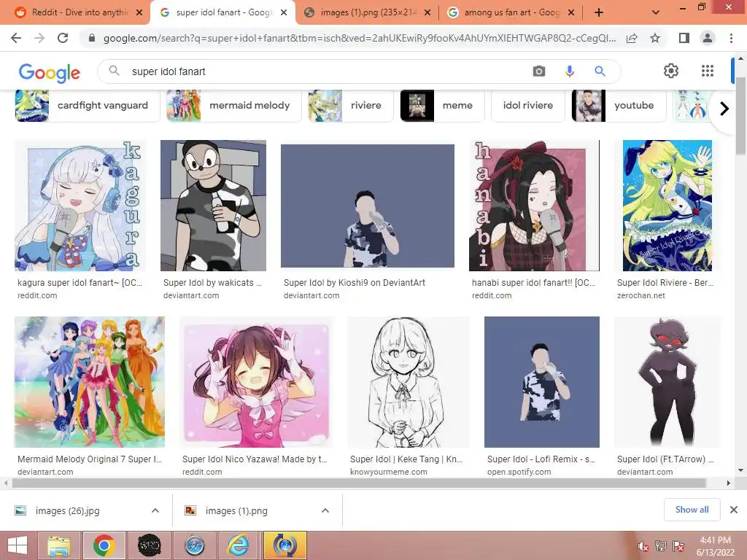
Task: Click the blue magnifier search button
Action: tap(600, 71)
